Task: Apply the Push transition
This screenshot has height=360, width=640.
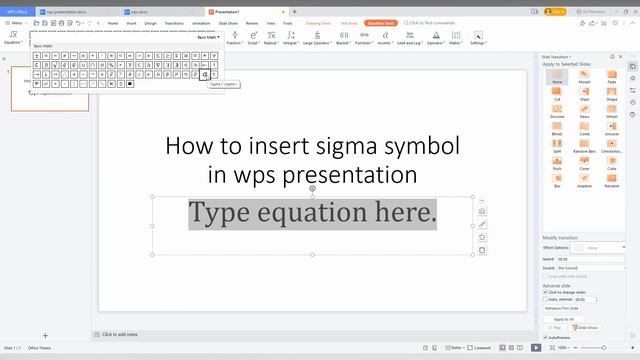Action: 557,163
